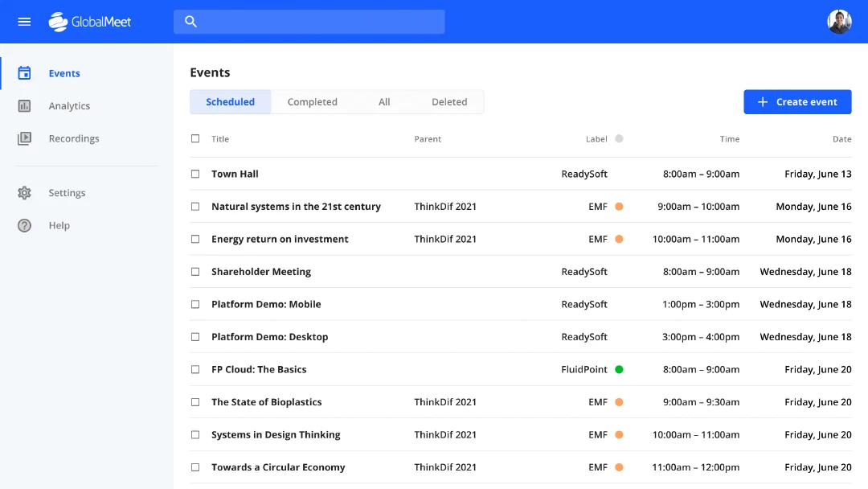Open Events in the sidebar
Viewport: 868px width, 489px height.
point(64,73)
